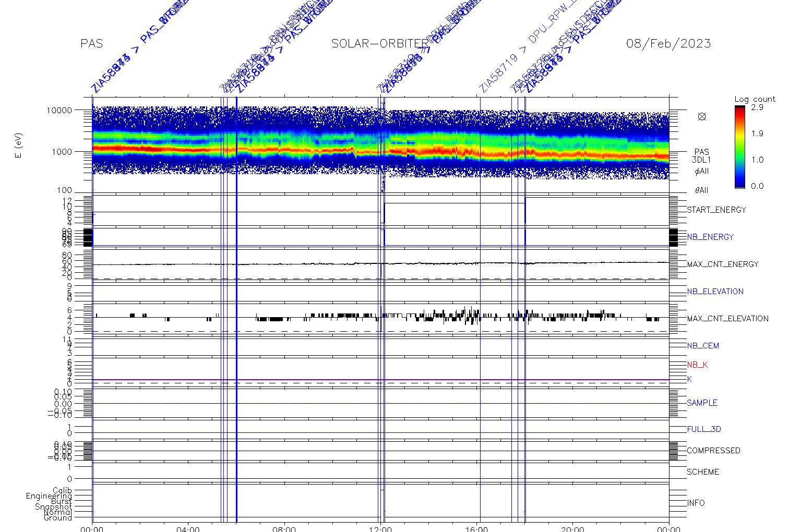
Task: Click the Calib mode label
Action: (62, 491)
